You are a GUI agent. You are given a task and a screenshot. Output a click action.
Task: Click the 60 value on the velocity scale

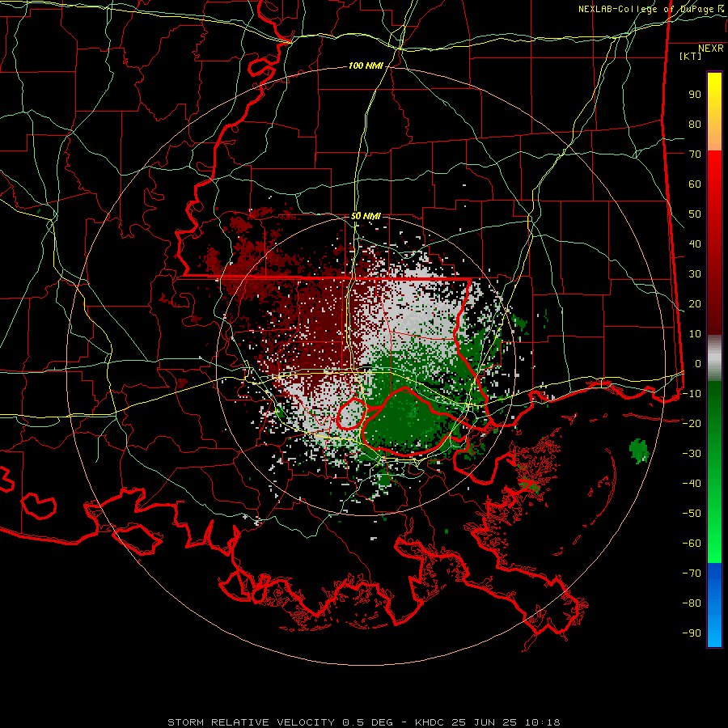(695, 184)
